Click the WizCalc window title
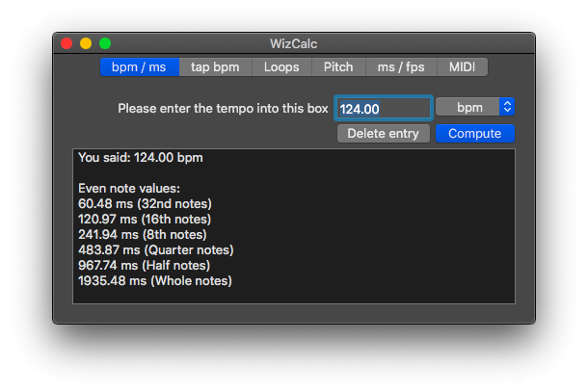588x391 pixels. pos(294,44)
